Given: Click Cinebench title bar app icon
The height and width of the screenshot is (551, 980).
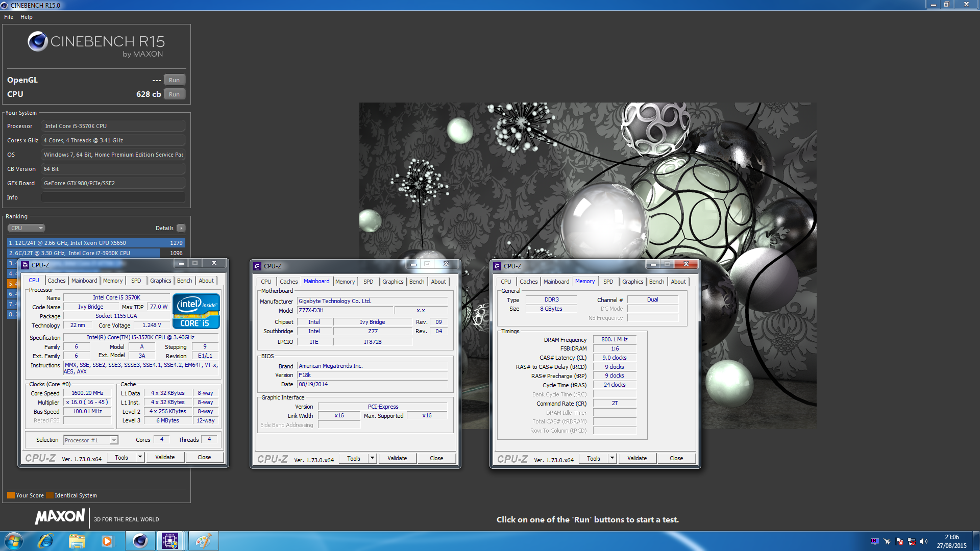Looking at the screenshot, I should pyautogui.click(x=5, y=5).
